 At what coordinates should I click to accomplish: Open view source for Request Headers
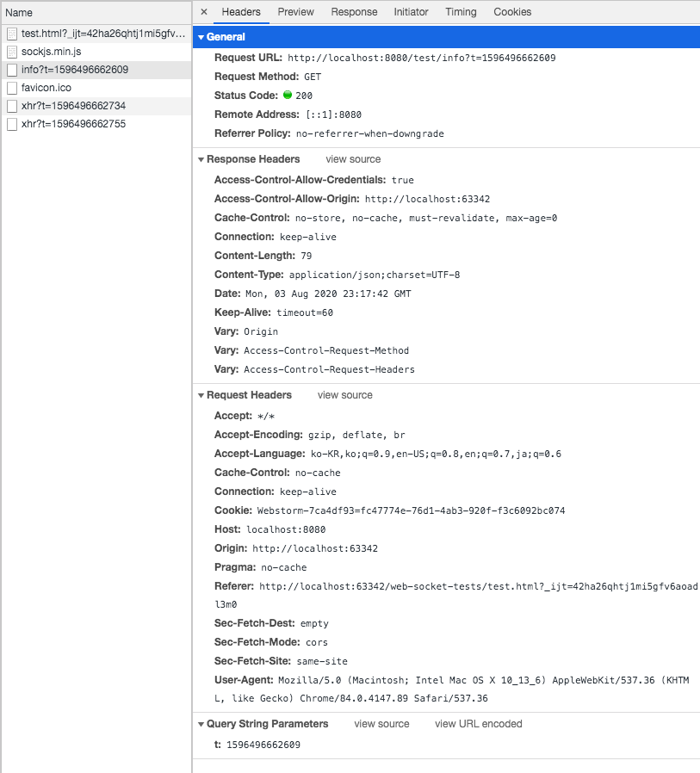tap(344, 394)
